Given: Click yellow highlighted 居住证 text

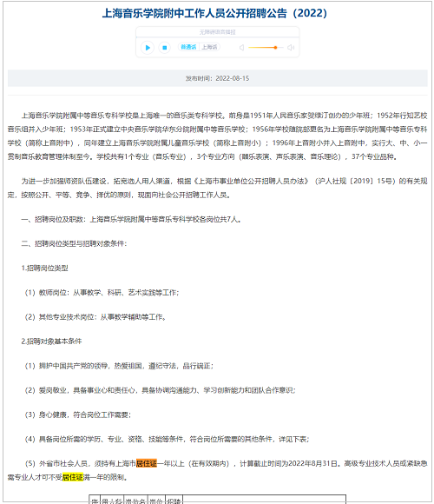Looking at the screenshot, I should pyautogui.click(x=73, y=477).
